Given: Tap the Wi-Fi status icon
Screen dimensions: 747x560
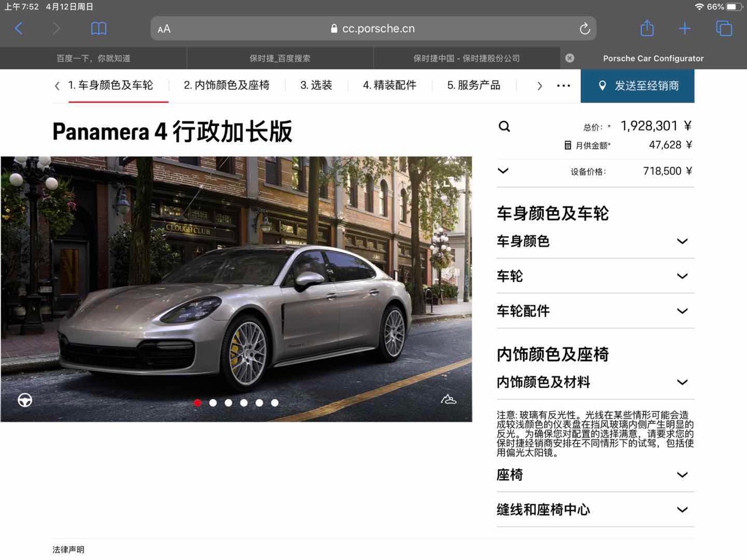Looking at the screenshot, I should tap(699, 7).
